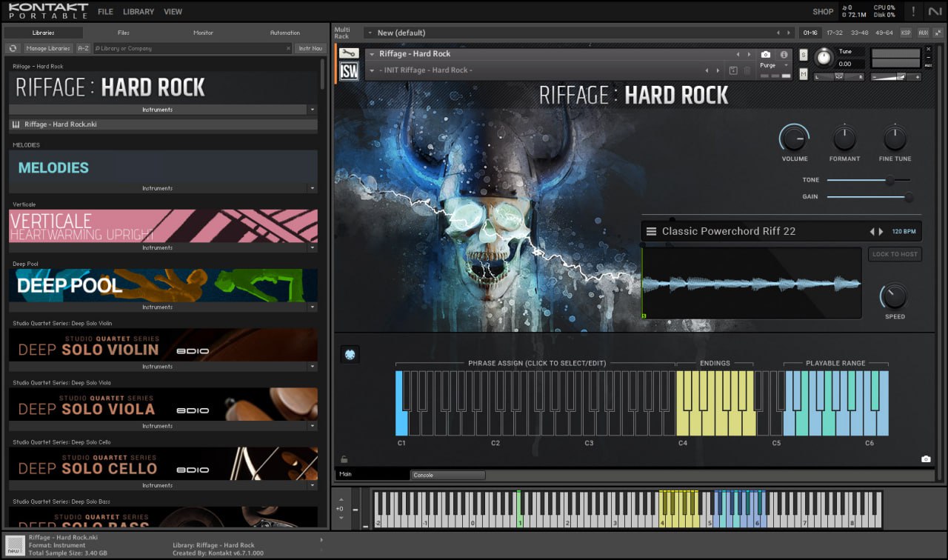Go to next multi preset arrow

click(790, 33)
